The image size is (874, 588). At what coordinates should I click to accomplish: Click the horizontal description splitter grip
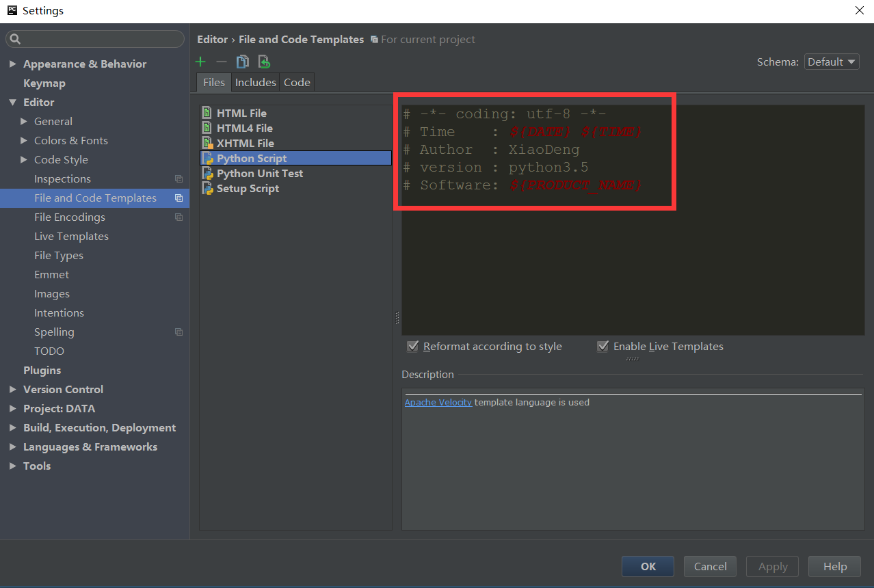point(633,358)
